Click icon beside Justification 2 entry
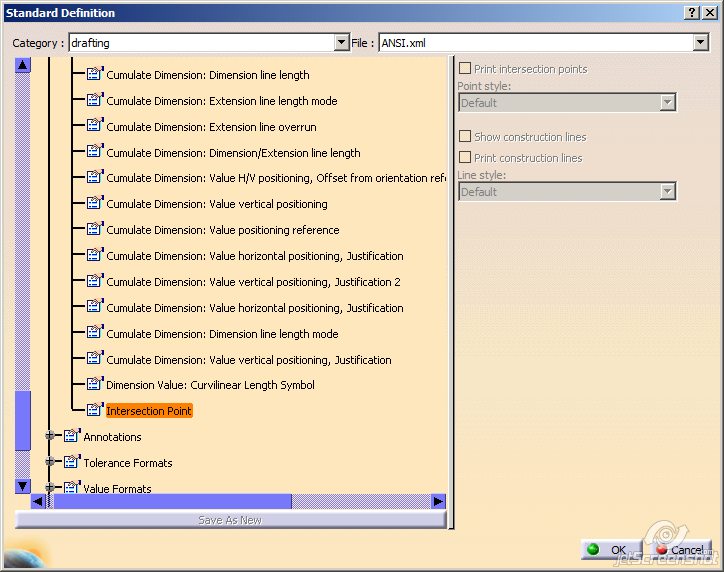 click(x=95, y=281)
